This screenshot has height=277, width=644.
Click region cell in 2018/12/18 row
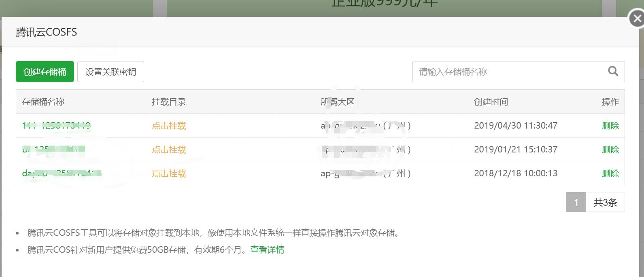coord(366,173)
